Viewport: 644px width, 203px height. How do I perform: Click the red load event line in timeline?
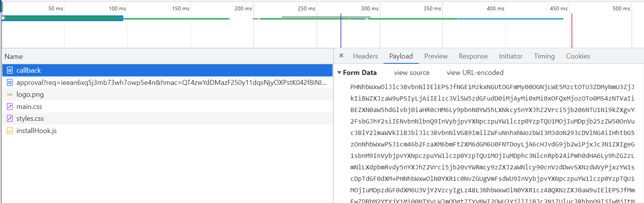(x=572, y=31)
